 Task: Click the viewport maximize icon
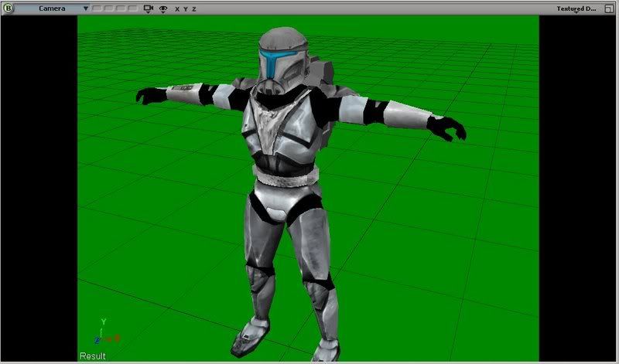[x=609, y=9]
